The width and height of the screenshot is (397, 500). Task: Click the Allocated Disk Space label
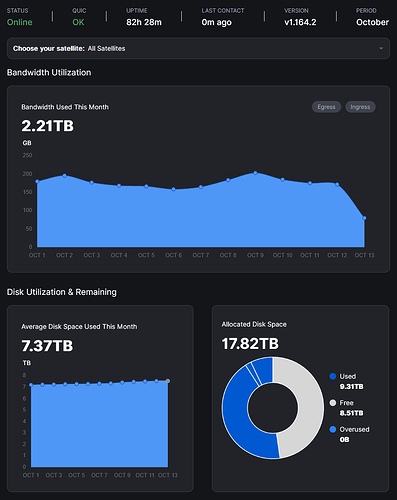click(254, 324)
